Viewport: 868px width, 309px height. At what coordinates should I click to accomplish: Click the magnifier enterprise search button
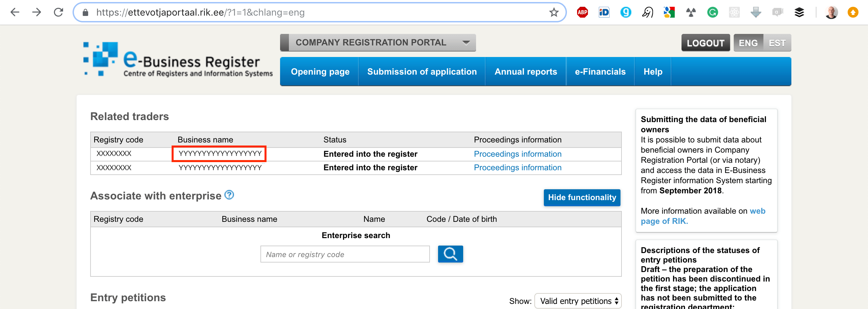450,254
